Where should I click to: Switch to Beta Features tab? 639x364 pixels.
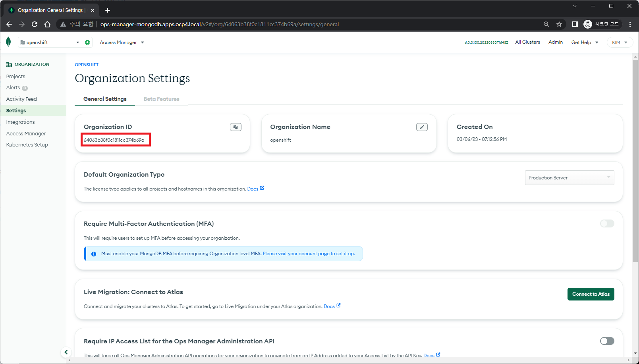[x=161, y=99]
